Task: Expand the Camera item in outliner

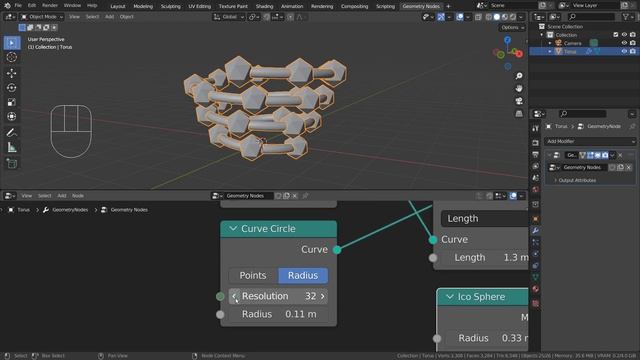Action: click(x=550, y=43)
